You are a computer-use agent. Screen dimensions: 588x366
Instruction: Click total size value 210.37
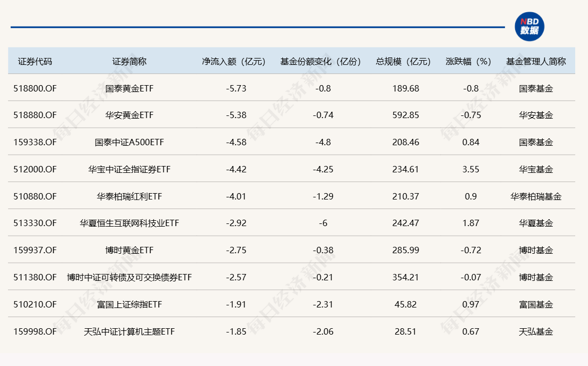[x=406, y=196]
